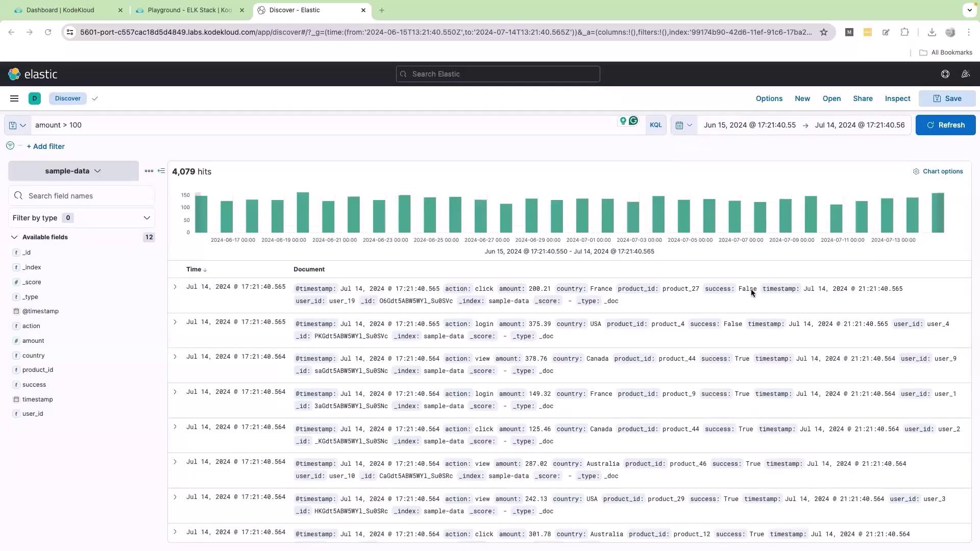The height and width of the screenshot is (551, 980).
Task: Open the Inspect menu item
Action: coord(897,98)
